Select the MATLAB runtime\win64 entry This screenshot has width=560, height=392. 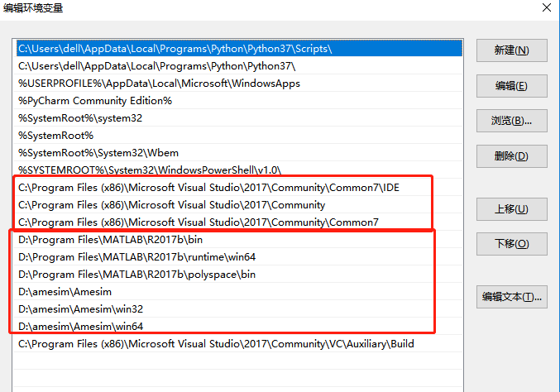click(238, 257)
